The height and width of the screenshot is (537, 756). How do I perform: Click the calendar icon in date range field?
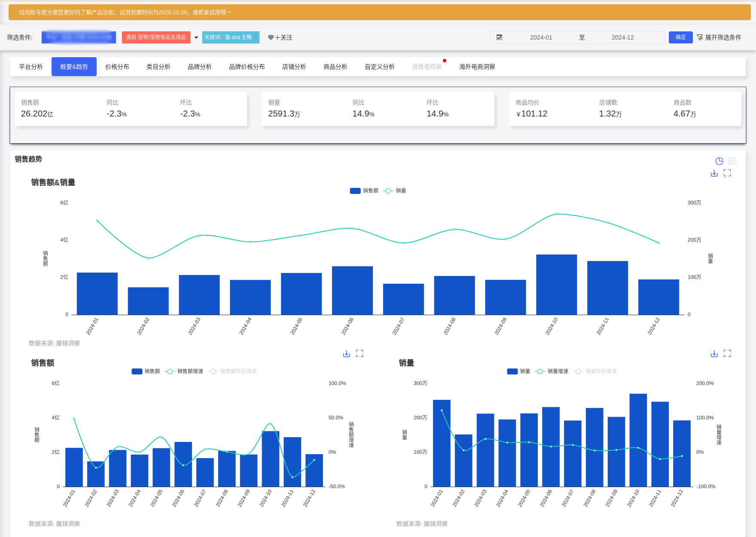[499, 37]
